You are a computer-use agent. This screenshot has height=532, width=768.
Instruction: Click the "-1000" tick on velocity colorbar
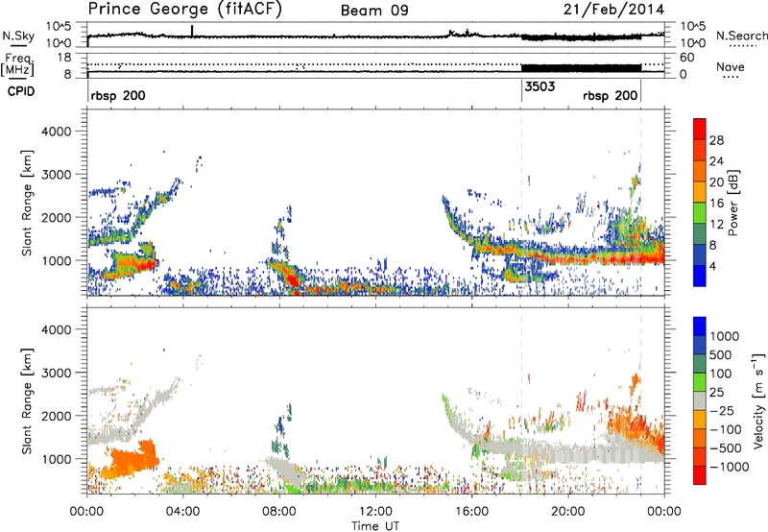(730, 467)
